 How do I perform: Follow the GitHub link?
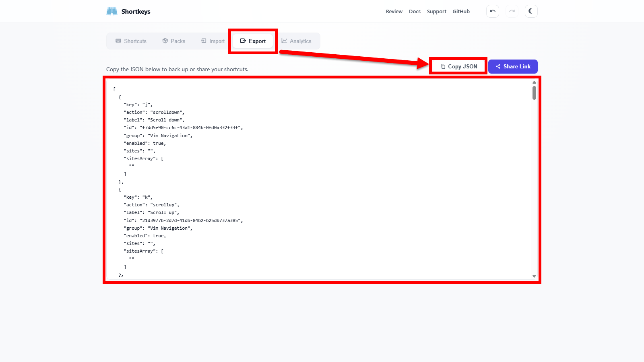461,12
